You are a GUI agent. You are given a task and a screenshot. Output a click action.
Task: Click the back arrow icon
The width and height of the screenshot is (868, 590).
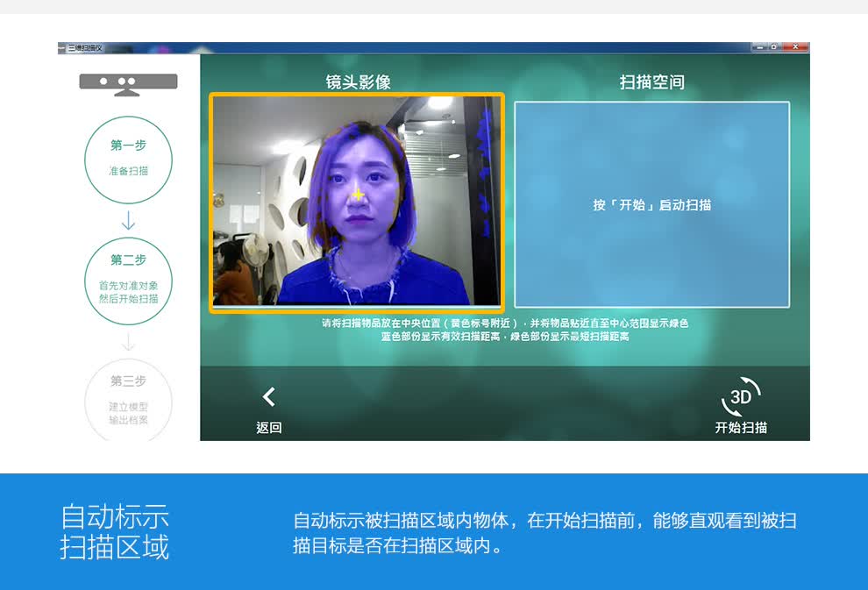269,397
